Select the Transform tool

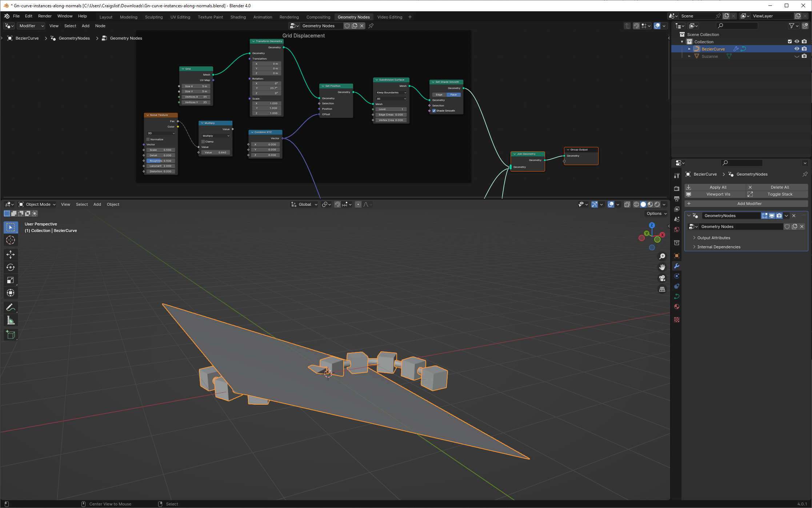pyautogui.click(x=11, y=293)
